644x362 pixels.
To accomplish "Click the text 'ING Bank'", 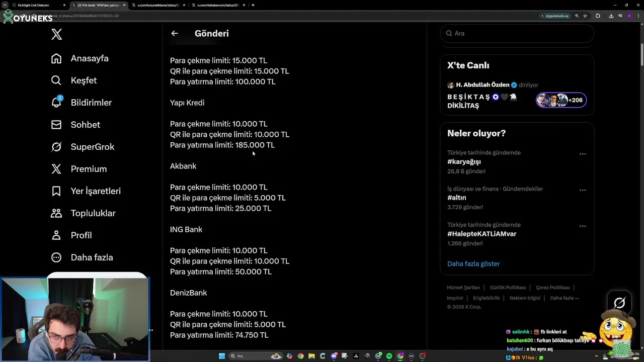I will [x=186, y=229].
